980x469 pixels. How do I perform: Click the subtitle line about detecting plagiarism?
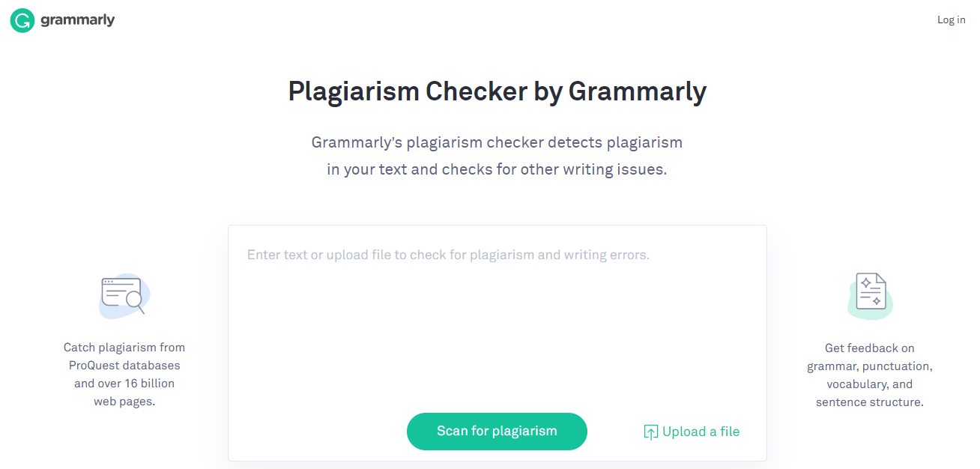pos(497,142)
